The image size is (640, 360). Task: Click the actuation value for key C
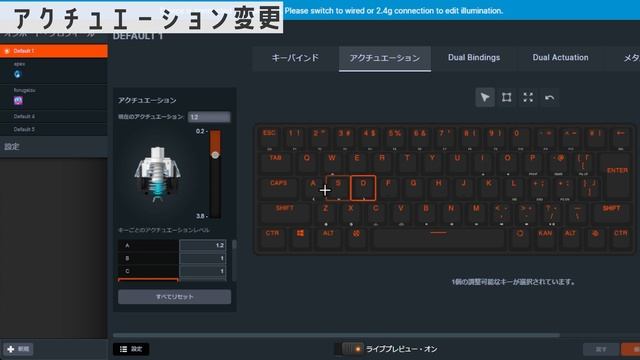pyautogui.click(x=202, y=271)
